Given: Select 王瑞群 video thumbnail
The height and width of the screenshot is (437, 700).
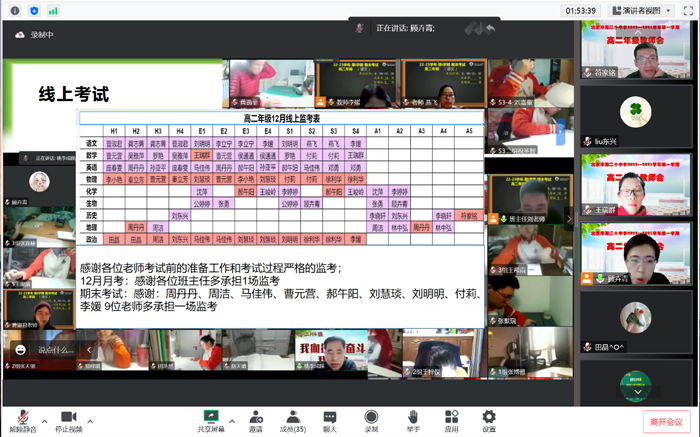Looking at the screenshot, I should click(636, 185).
